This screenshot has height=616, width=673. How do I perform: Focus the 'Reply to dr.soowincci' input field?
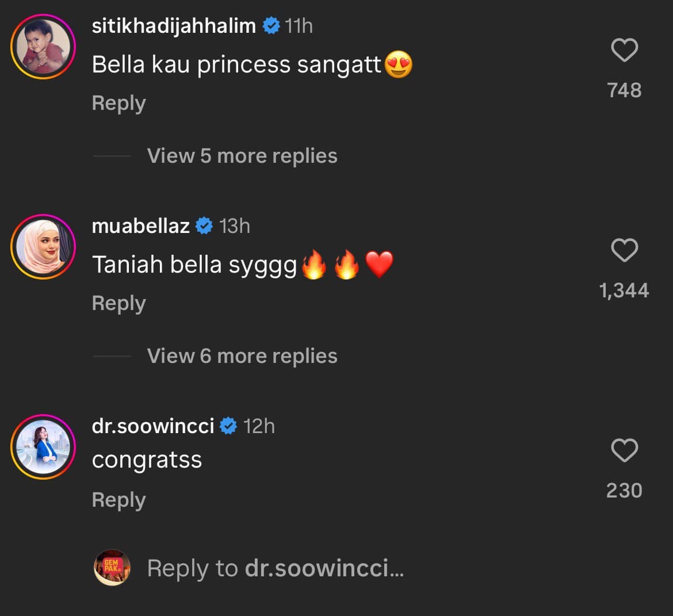click(x=276, y=568)
